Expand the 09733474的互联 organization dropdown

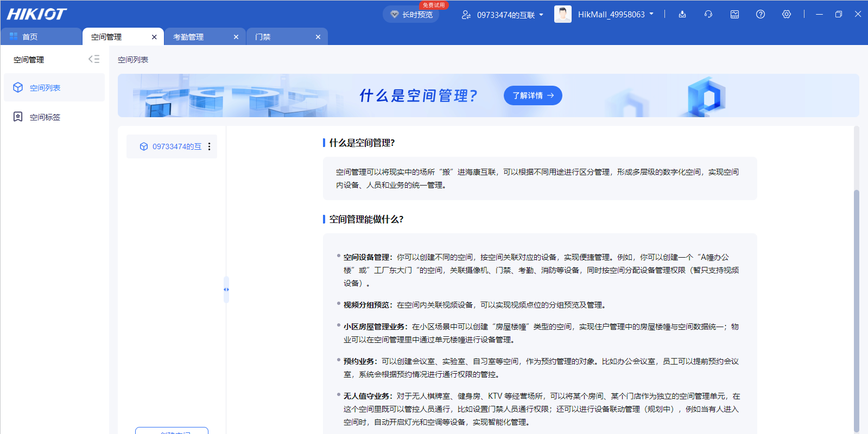point(502,15)
